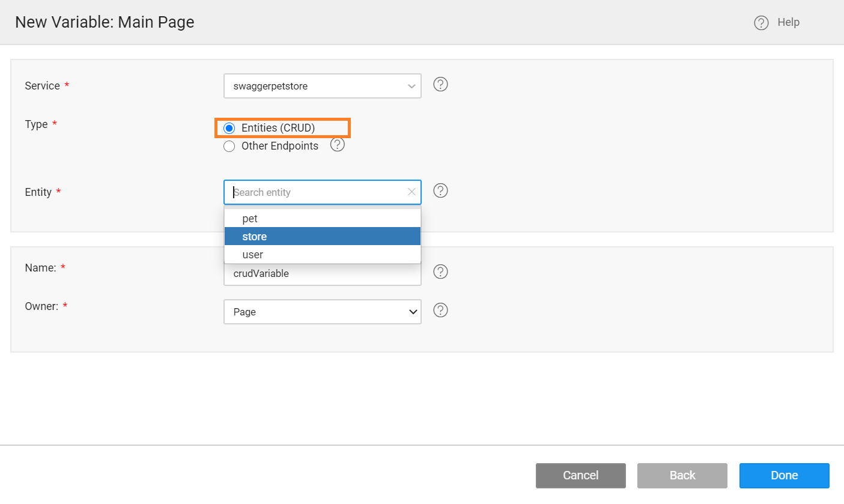844x504 pixels.
Task: Open help for the Entity field
Action: (440, 190)
